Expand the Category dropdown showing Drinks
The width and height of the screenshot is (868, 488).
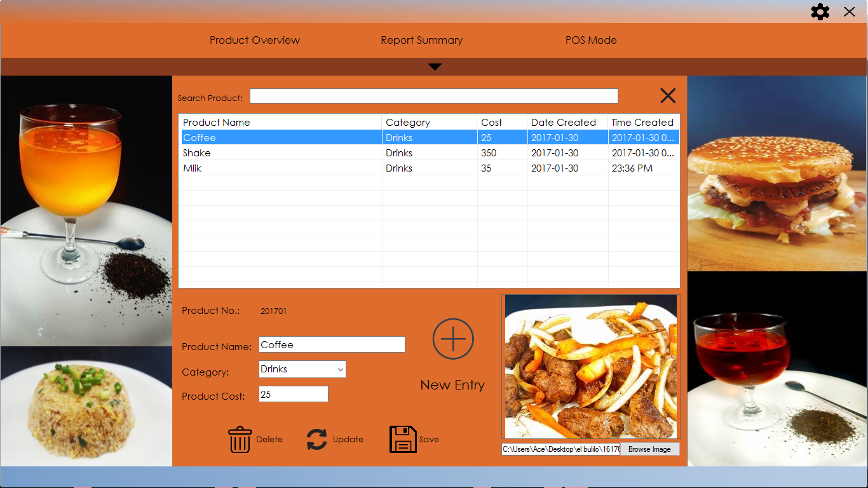[x=302, y=369]
